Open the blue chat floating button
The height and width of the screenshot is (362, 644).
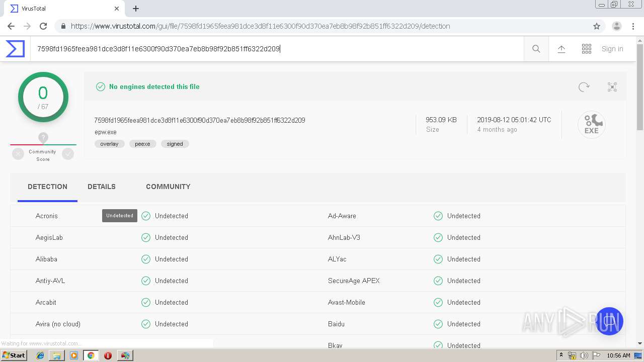tap(609, 321)
